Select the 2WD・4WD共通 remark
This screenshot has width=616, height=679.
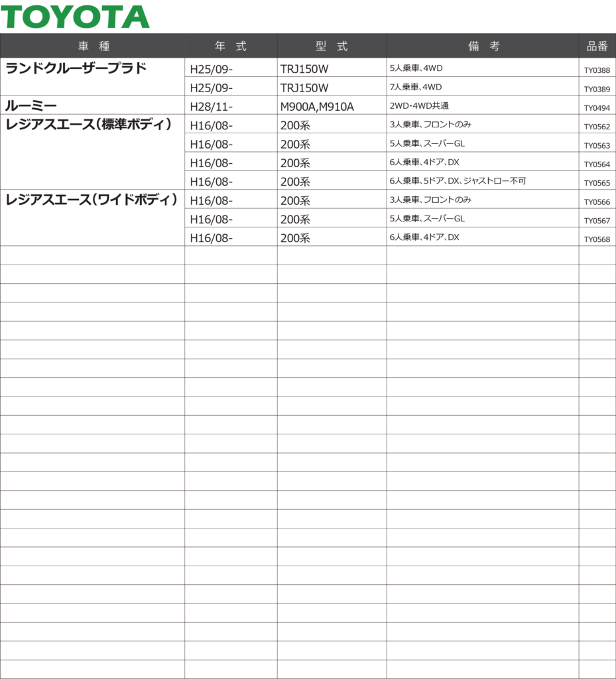click(419, 105)
